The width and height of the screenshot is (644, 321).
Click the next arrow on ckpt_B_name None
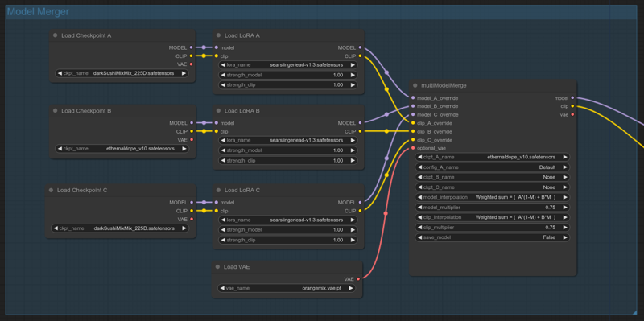point(565,177)
